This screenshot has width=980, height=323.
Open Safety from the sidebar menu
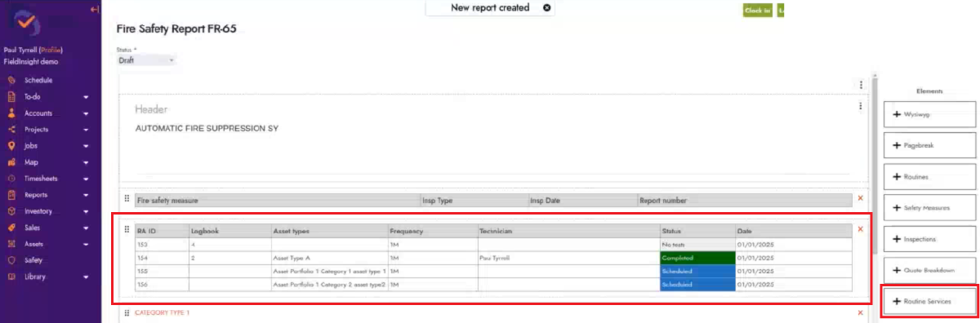point(33,260)
